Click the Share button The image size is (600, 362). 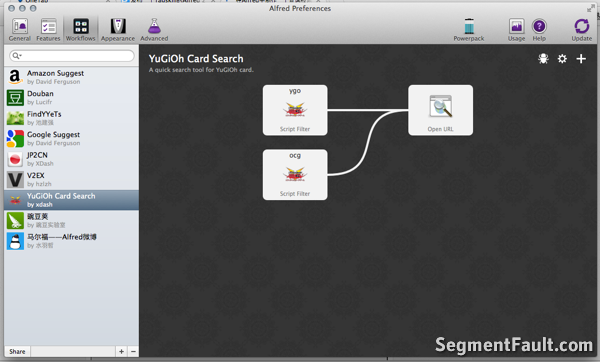click(x=17, y=351)
